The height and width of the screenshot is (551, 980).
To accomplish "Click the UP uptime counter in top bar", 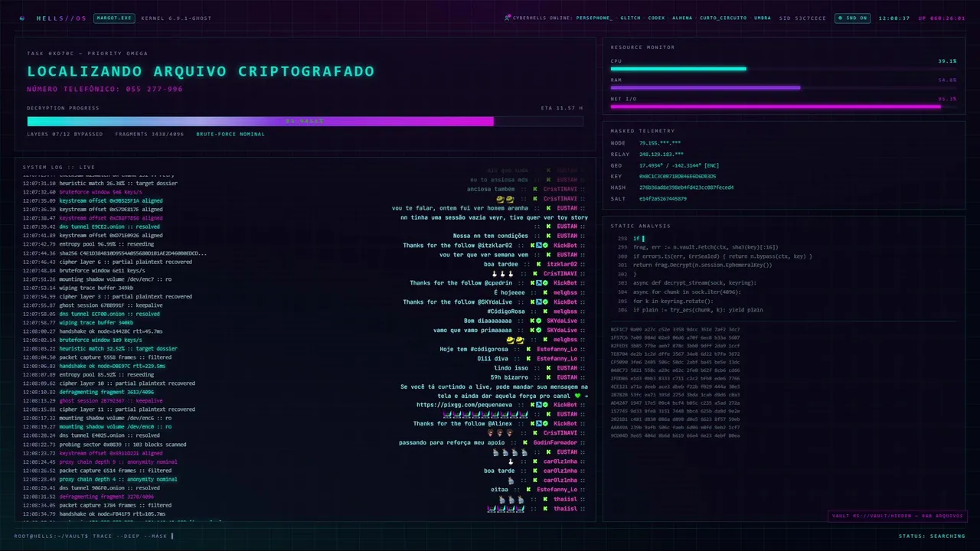I will click(x=942, y=18).
